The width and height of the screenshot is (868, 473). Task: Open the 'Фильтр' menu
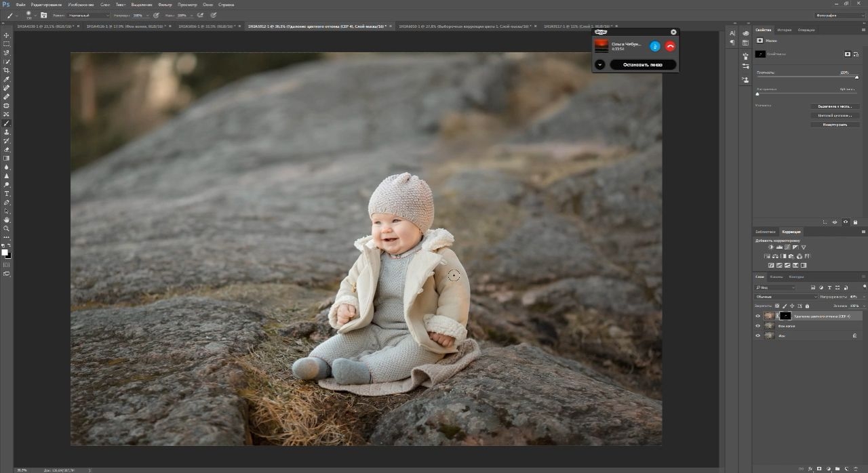click(x=165, y=4)
